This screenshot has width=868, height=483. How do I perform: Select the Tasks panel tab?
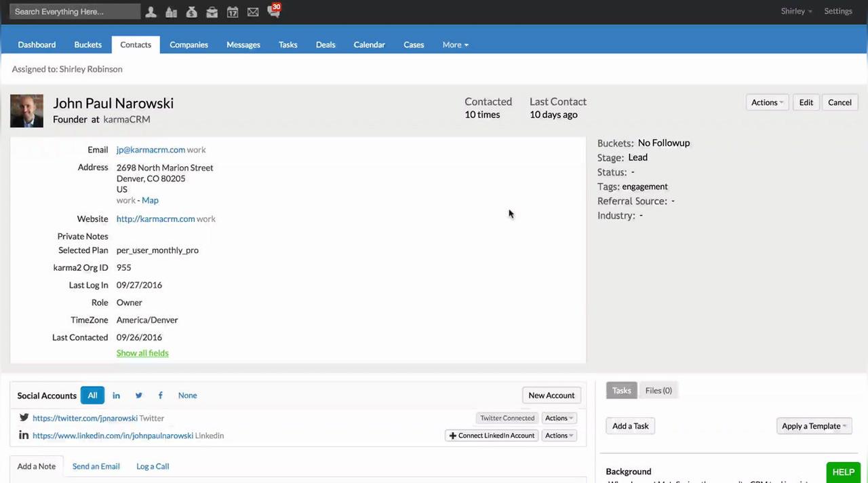(621, 390)
